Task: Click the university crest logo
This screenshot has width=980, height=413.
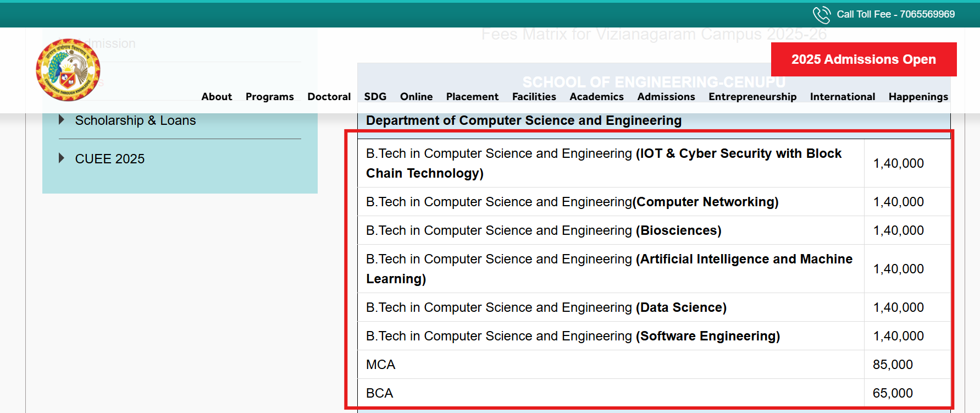Action: [68, 70]
